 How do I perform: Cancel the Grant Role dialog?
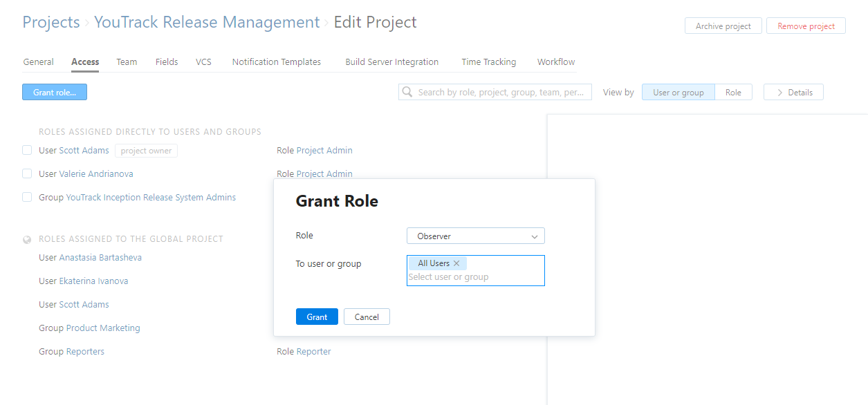[x=367, y=317]
